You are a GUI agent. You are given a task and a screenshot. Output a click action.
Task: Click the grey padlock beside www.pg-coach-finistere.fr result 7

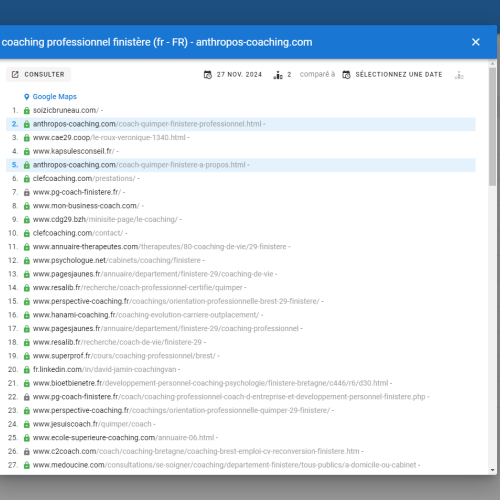point(27,192)
